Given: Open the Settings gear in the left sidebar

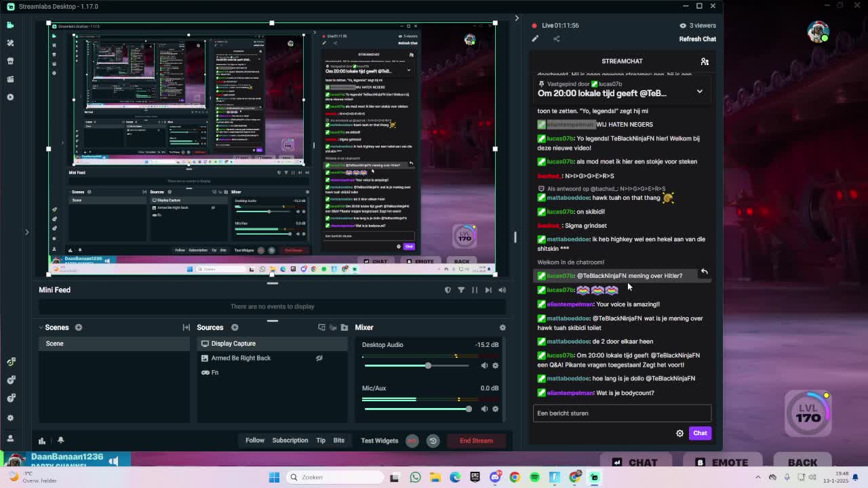Looking at the screenshot, I should [10, 418].
